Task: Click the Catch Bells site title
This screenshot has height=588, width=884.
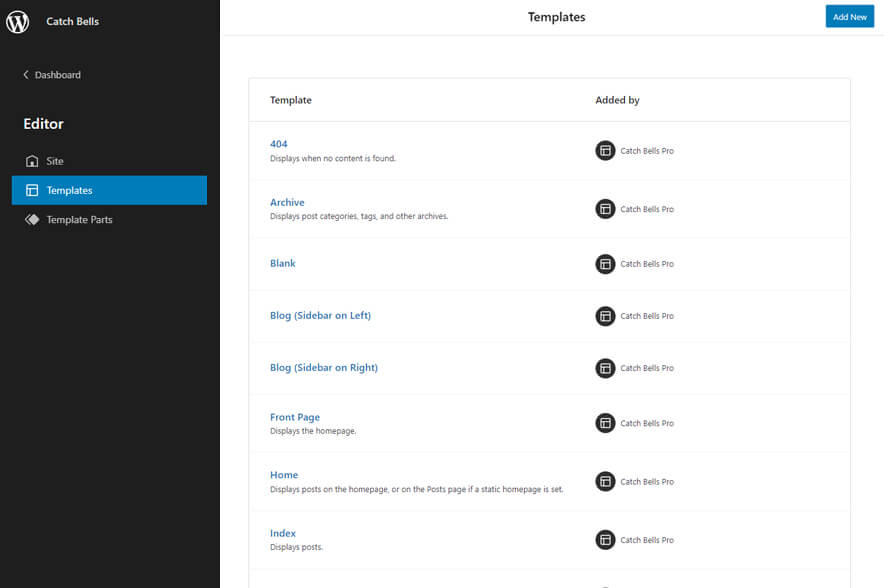Action: [72, 21]
